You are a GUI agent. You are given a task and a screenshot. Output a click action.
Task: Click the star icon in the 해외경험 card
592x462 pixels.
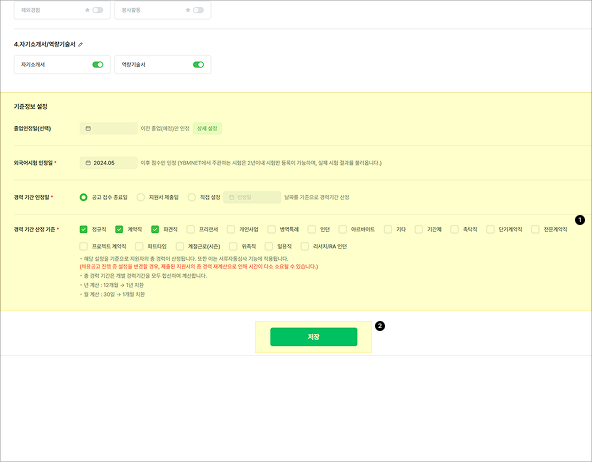coord(87,10)
